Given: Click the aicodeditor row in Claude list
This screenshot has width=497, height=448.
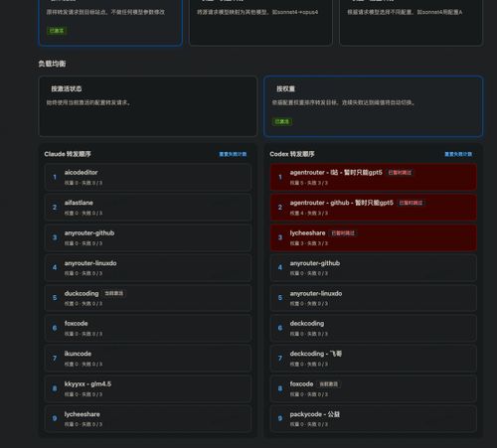Looking at the screenshot, I should [148, 177].
